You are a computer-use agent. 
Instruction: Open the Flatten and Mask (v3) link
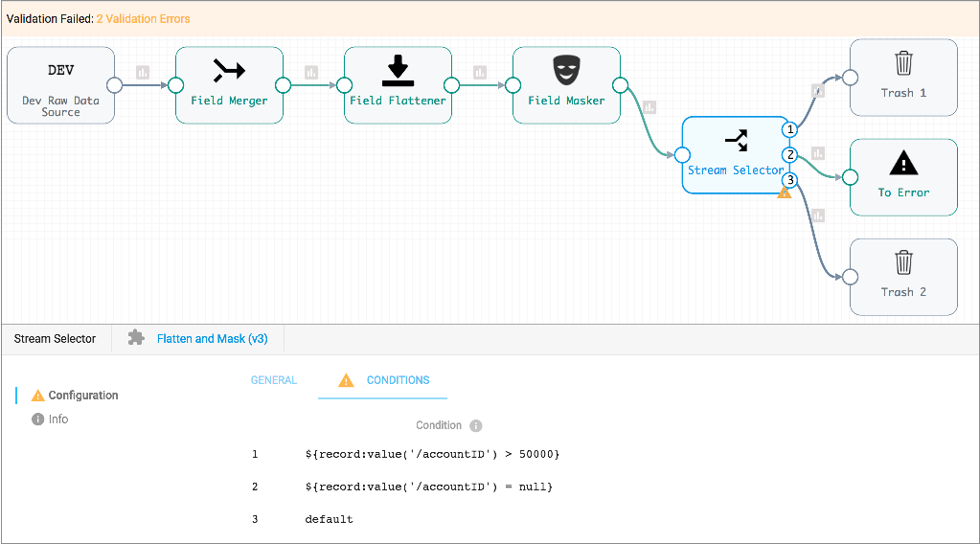tap(212, 339)
